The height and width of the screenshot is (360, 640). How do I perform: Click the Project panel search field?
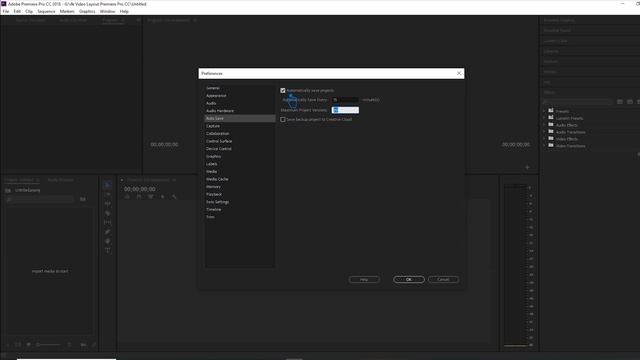[40, 199]
